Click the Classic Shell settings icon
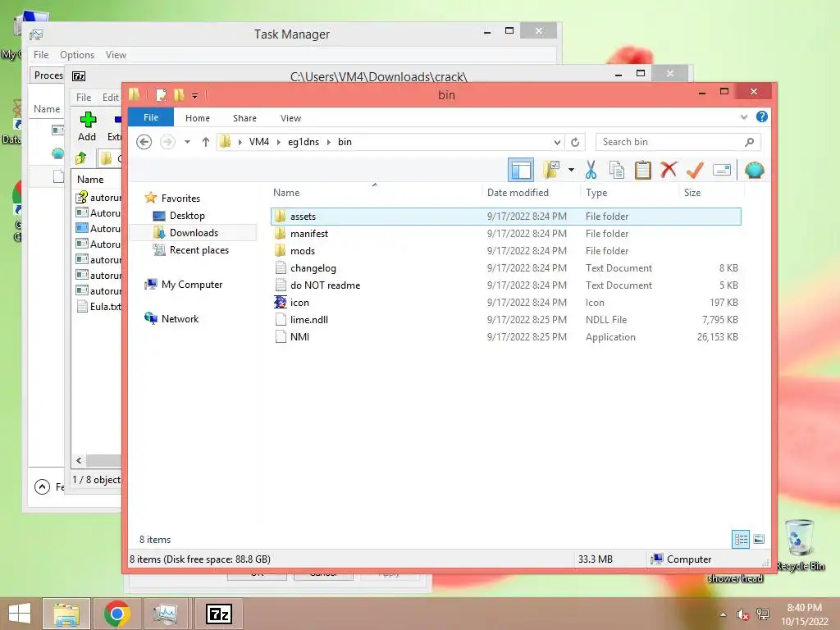This screenshot has width=840, height=630. [x=755, y=170]
